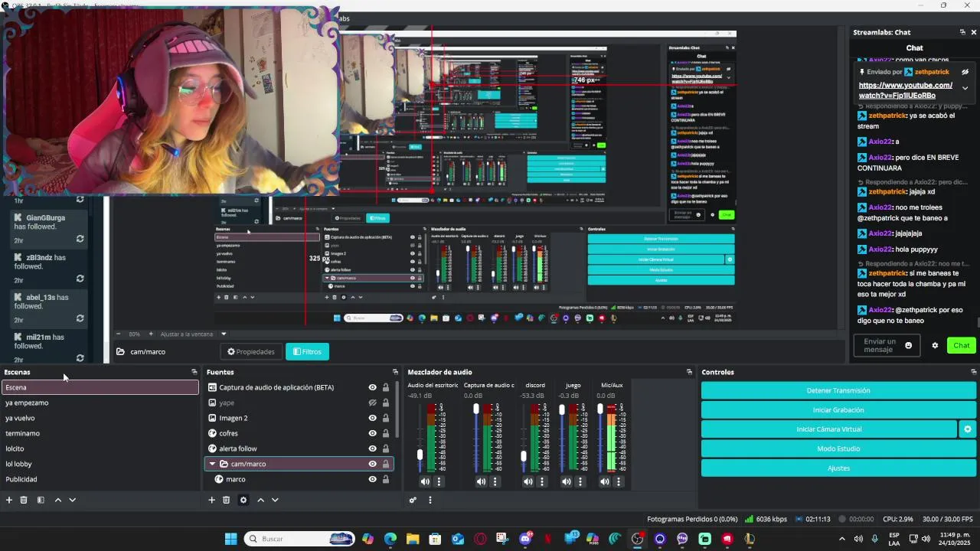Mute Captura de audio channel speaker
Image resolution: width=980 pixels, height=551 pixels.
pos(481,481)
